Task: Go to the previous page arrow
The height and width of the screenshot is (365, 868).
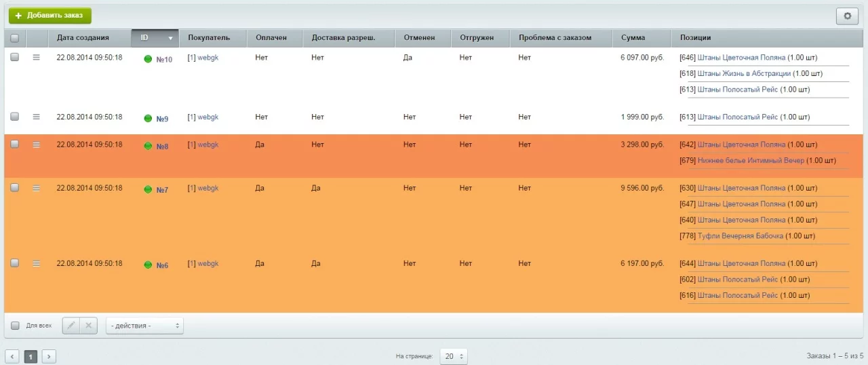Action: [x=12, y=356]
